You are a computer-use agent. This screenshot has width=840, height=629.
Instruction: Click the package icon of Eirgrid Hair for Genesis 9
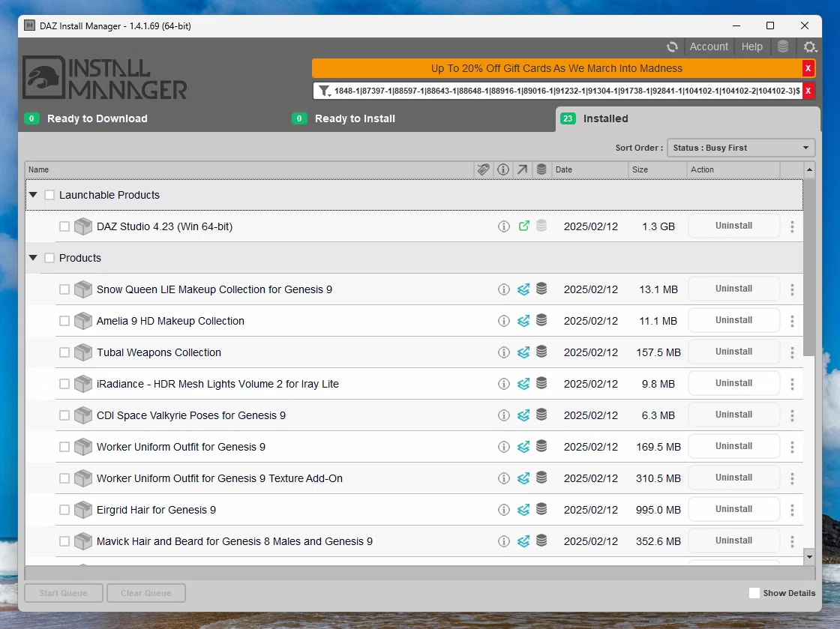click(x=83, y=510)
